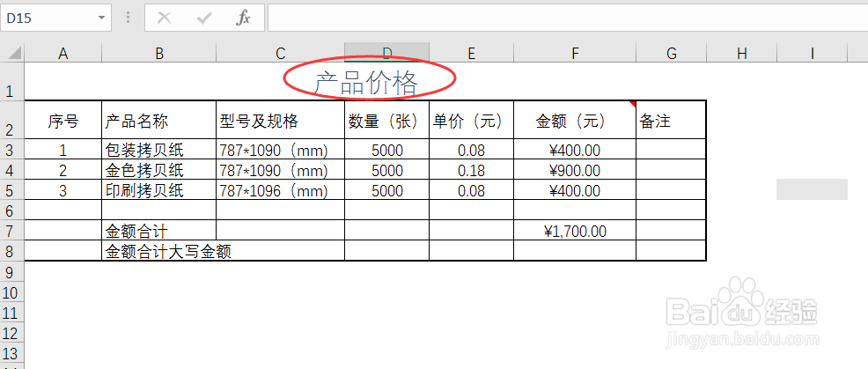The width and height of the screenshot is (868, 369).
Task: Select column C header
Action: pyautogui.click(x=280, y=53)
